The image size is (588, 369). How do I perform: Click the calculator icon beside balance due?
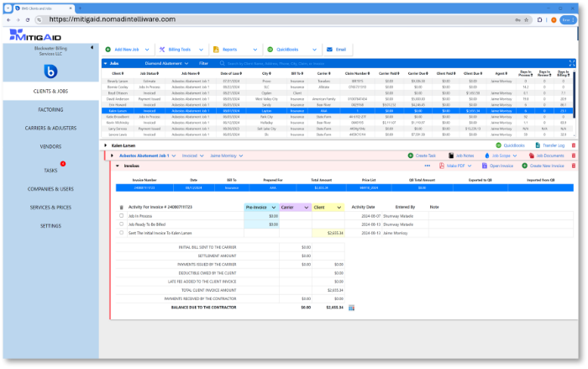352,308
